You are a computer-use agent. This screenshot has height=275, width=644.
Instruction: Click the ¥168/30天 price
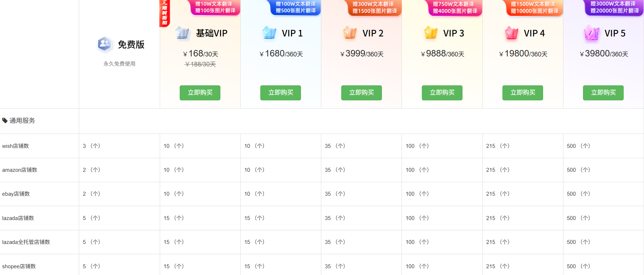pos(200,54)
